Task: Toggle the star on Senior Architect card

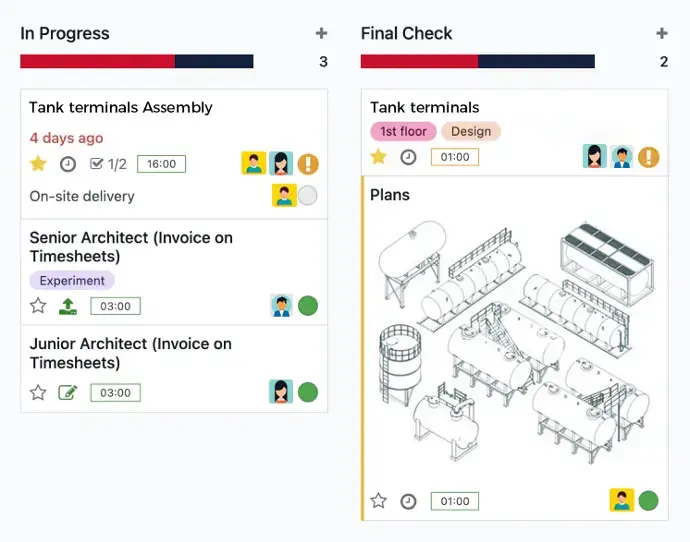Action: coord(38,305)
